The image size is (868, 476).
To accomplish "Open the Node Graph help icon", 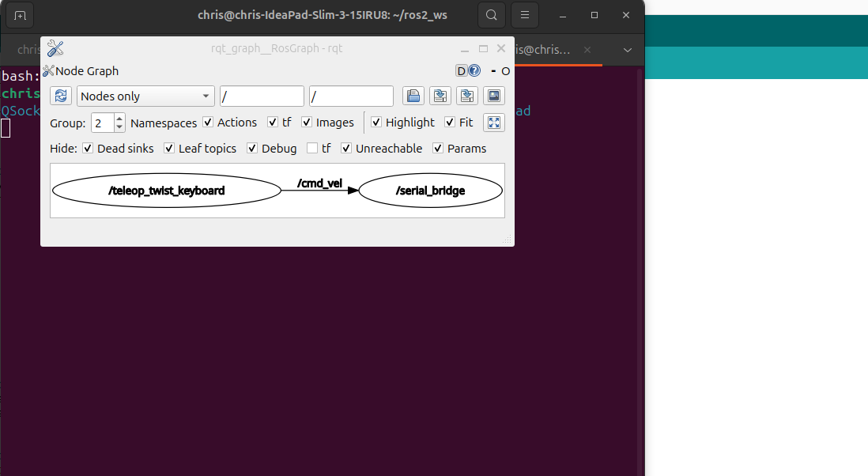I will click(x=474, y=70).
